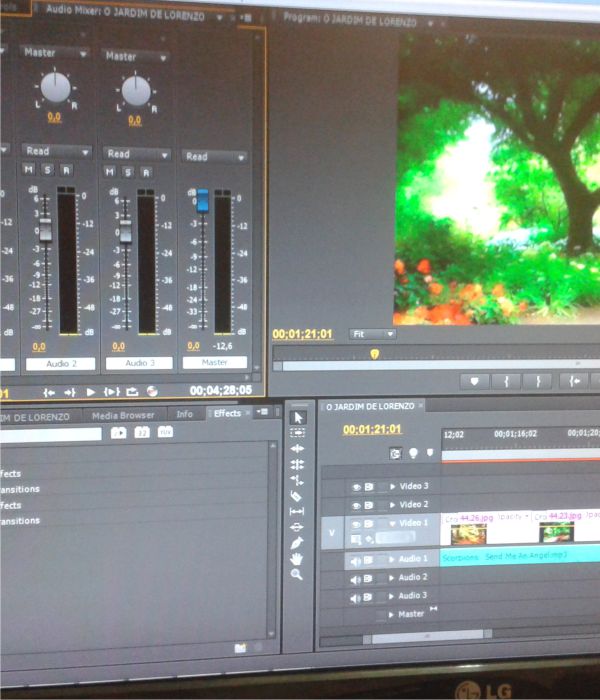Mute Audio 1 track using the speaker icon
Image resolution: width=600 pixels, height=700 pixels.
click(355, 559)
